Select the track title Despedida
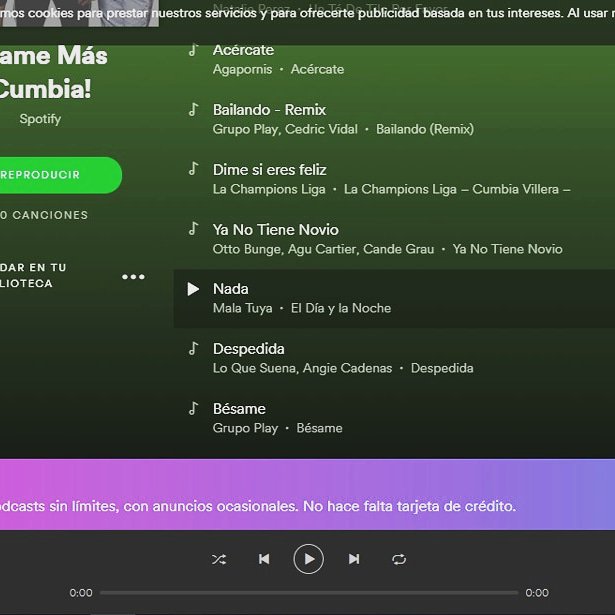 (249, 349)
